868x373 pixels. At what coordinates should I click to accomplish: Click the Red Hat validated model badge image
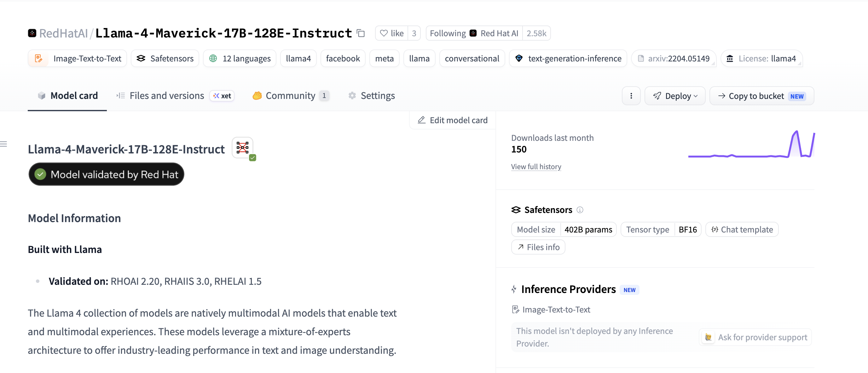[243, 148]
